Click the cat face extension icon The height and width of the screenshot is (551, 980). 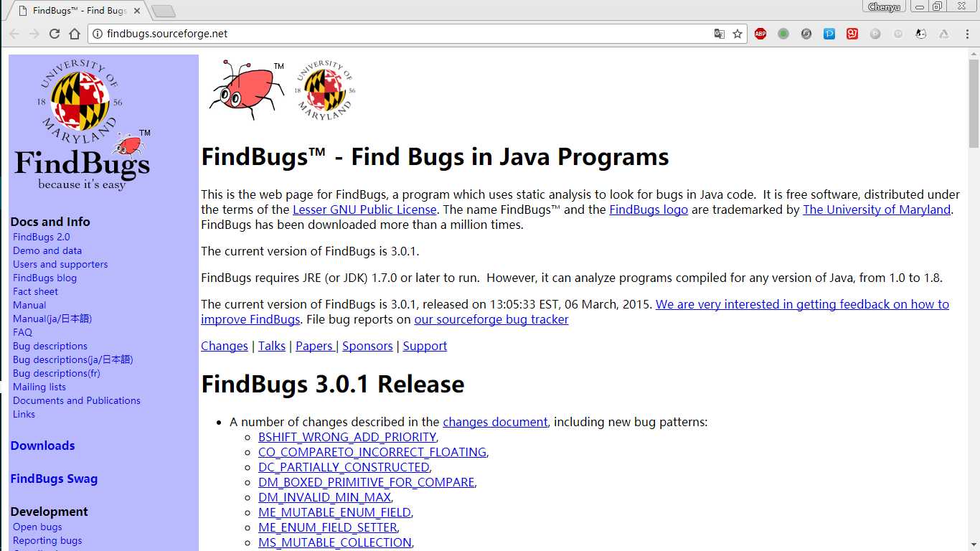(921, 34)
